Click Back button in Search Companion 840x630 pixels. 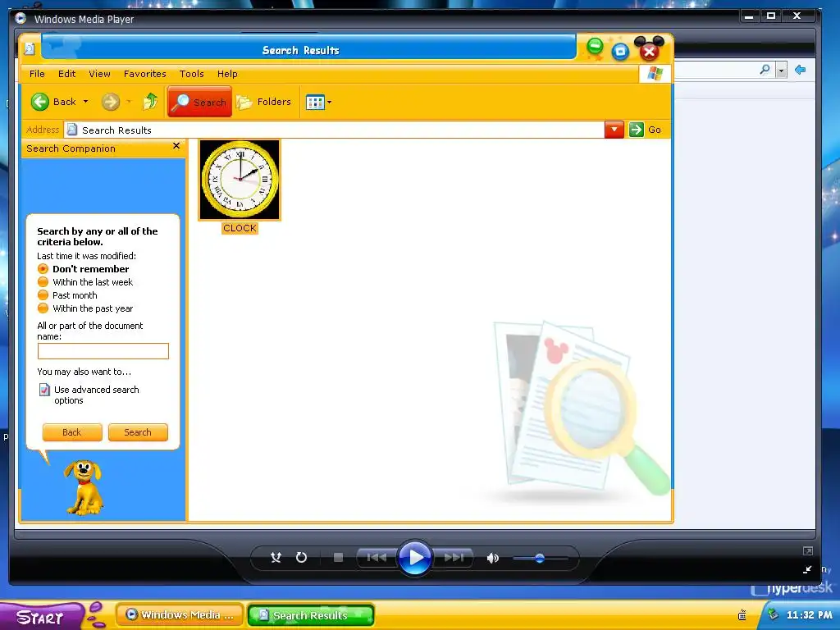[x=72, y=432]
